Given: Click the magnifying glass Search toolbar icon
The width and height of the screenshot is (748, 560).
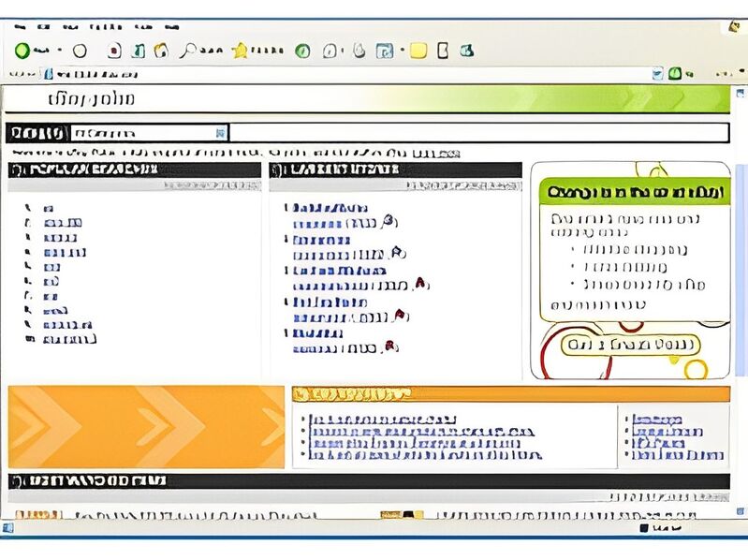Looking at the screenshot, I should tap(188, 51).
